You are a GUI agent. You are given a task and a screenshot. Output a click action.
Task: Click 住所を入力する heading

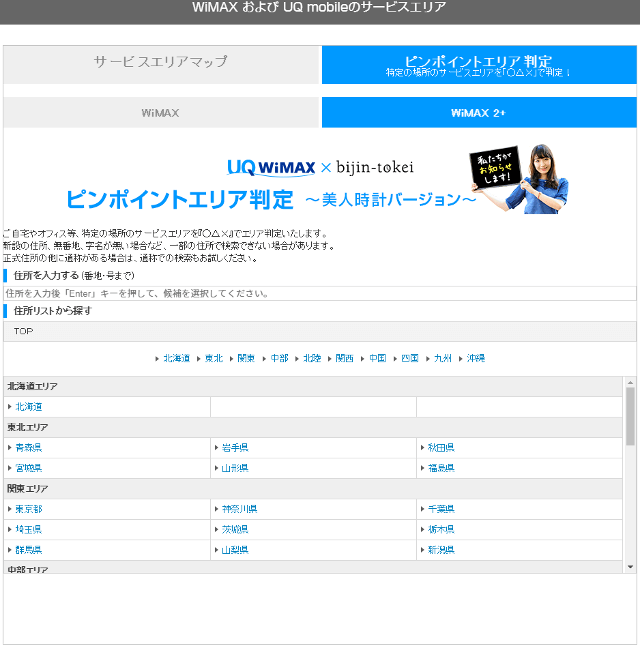point(74,275)
